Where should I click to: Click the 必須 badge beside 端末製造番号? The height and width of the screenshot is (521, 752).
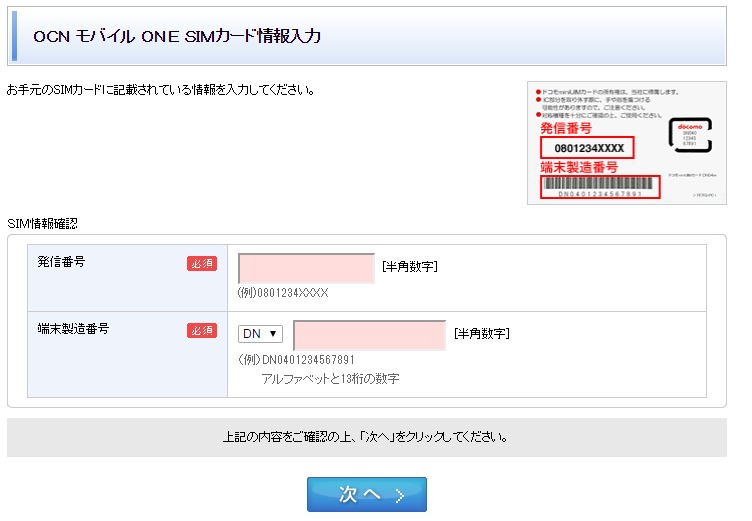[x=202, y=331]
